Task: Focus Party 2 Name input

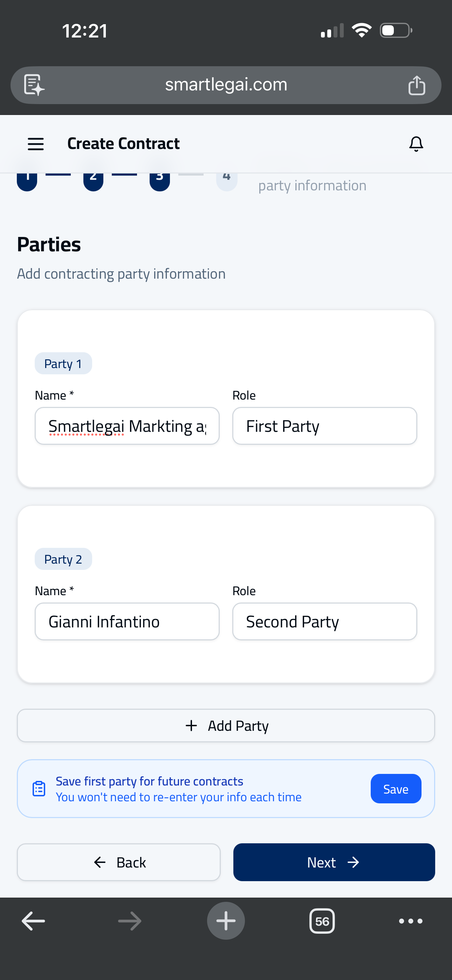Action: click(127, 622)
